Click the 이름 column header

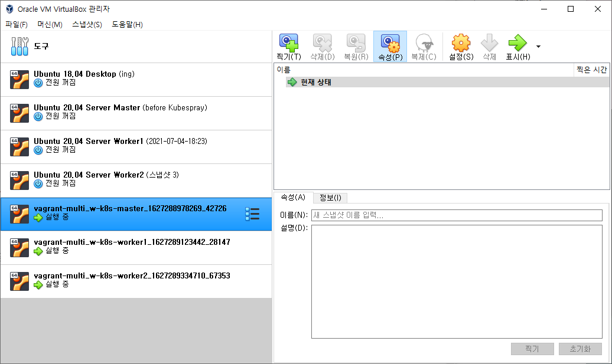coord(424,70)
